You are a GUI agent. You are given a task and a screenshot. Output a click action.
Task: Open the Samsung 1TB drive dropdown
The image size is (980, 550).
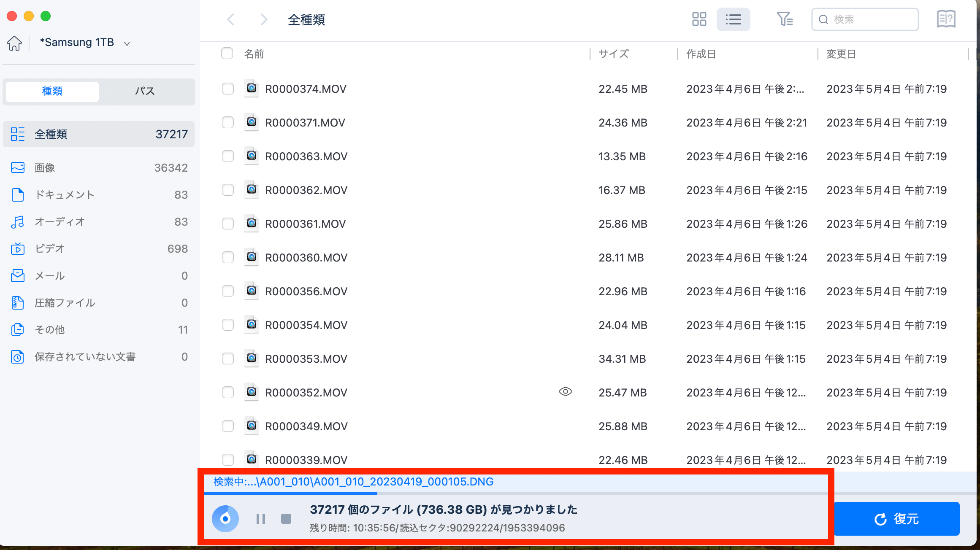point(84,43)
